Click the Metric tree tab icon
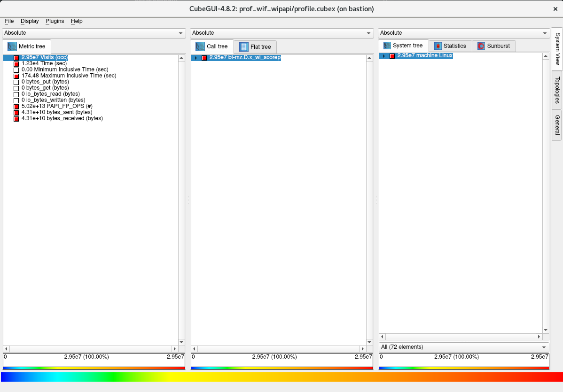Image resolution: width=563 pixels, height=392 pixels. (12, 46)
